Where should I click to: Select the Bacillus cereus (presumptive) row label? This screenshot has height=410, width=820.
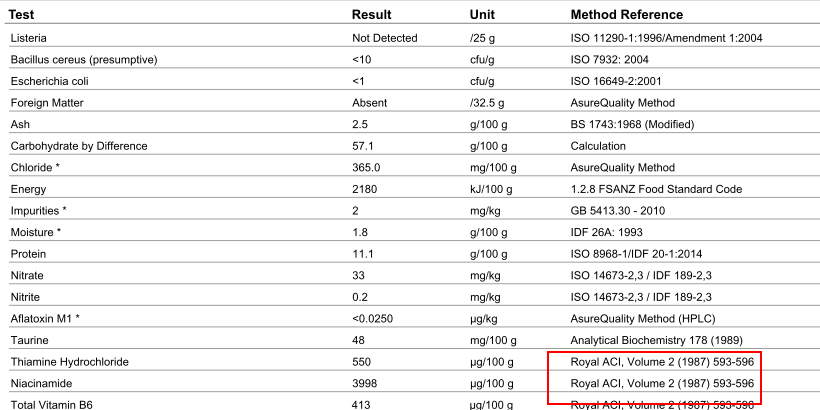click(83, 59)
